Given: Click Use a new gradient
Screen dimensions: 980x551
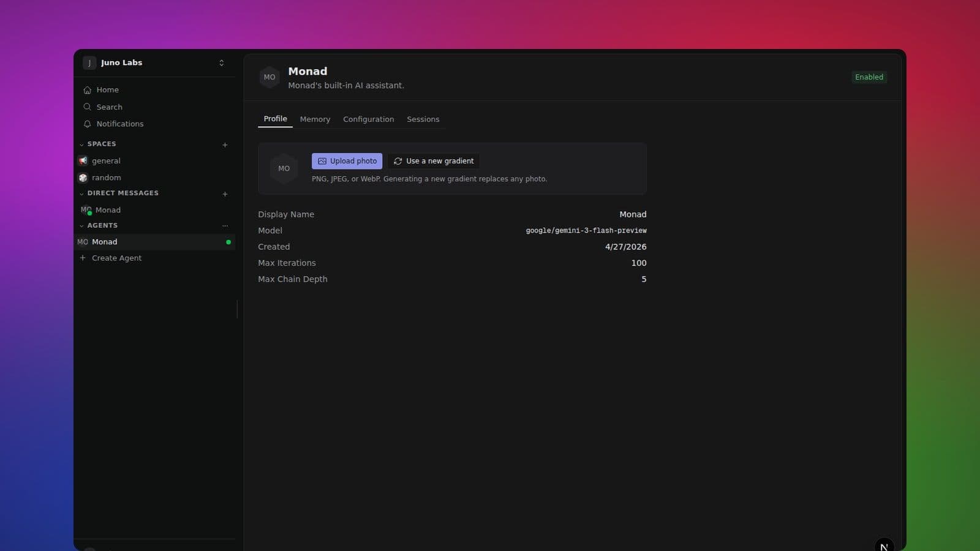Looking at the screenshot, I should [434, 161].
